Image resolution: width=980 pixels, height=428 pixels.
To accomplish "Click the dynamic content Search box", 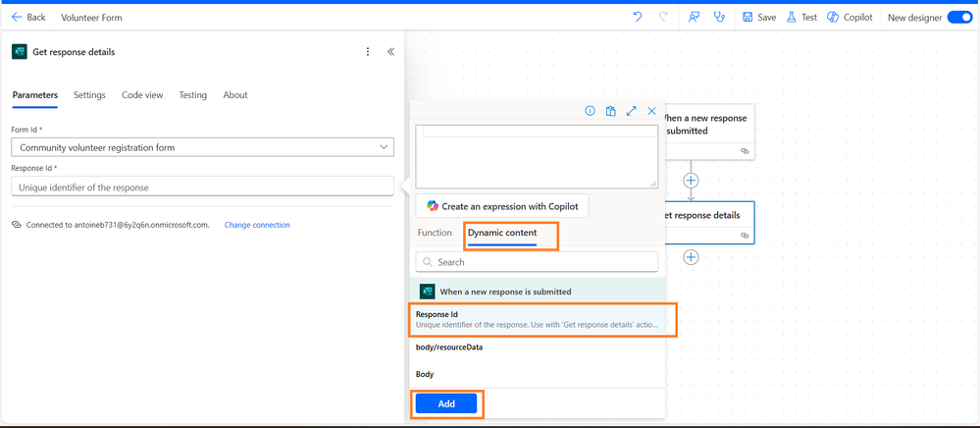I will [x=537, y=262].
